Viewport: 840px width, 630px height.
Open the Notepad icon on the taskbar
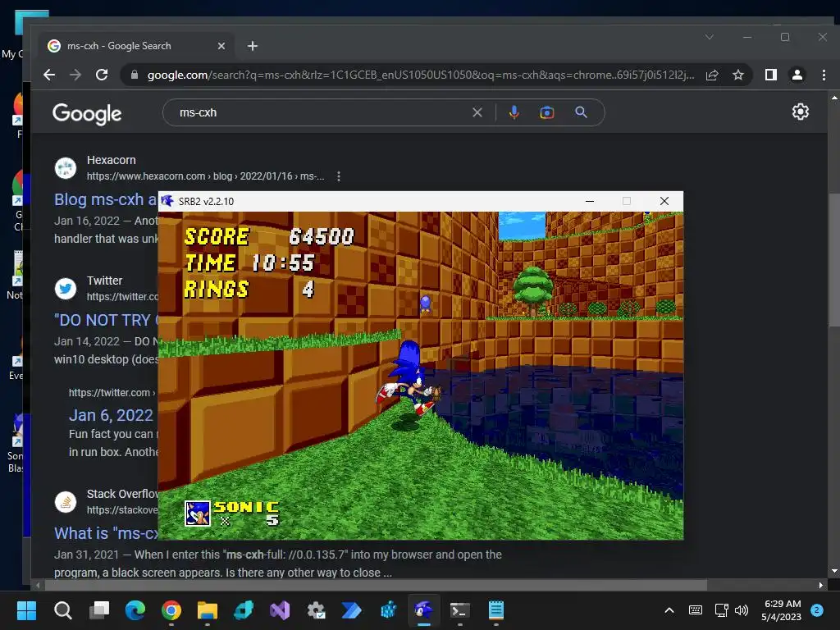496,610
